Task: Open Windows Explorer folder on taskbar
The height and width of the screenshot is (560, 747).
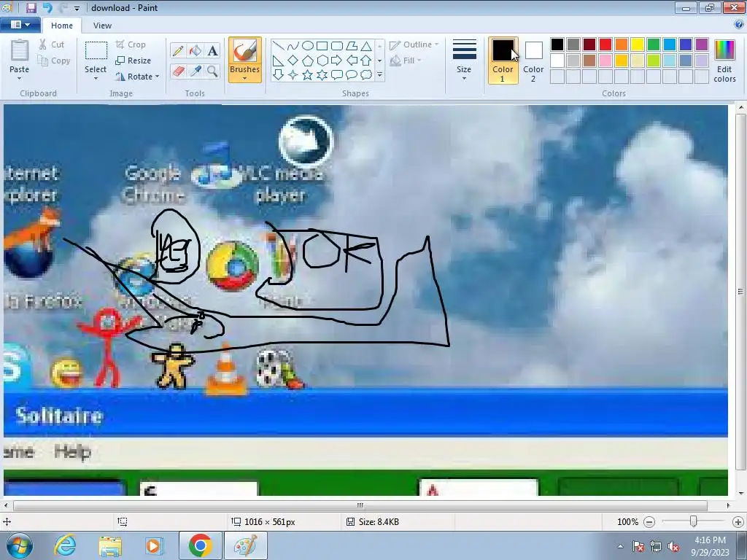Action: (110, 545)
